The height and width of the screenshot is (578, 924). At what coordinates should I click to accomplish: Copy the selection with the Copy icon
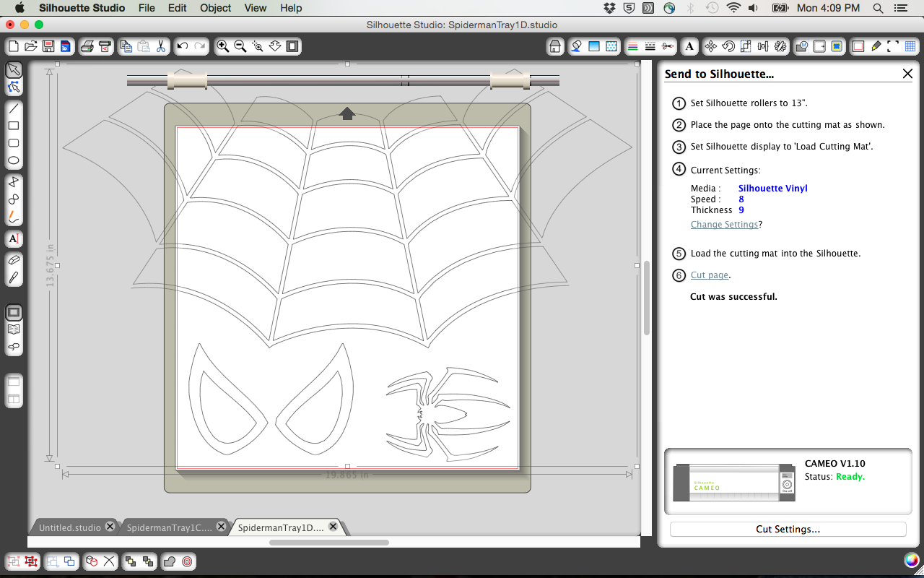tap(126, 46)
